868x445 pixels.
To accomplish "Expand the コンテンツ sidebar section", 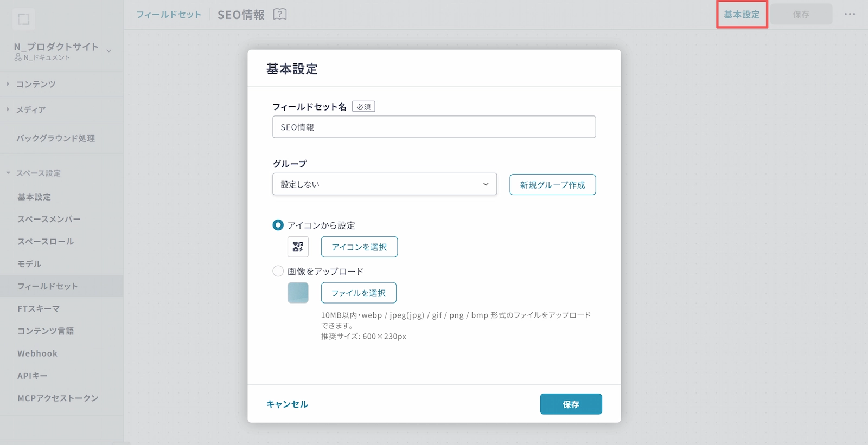I will tap(36, 85).
